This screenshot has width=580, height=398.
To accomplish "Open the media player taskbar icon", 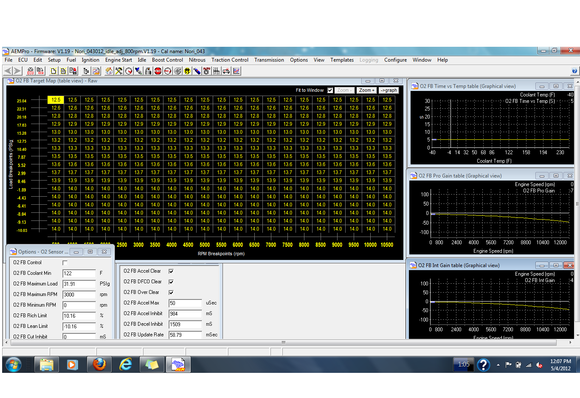I will pyautogui.click(x=72, y=365).
